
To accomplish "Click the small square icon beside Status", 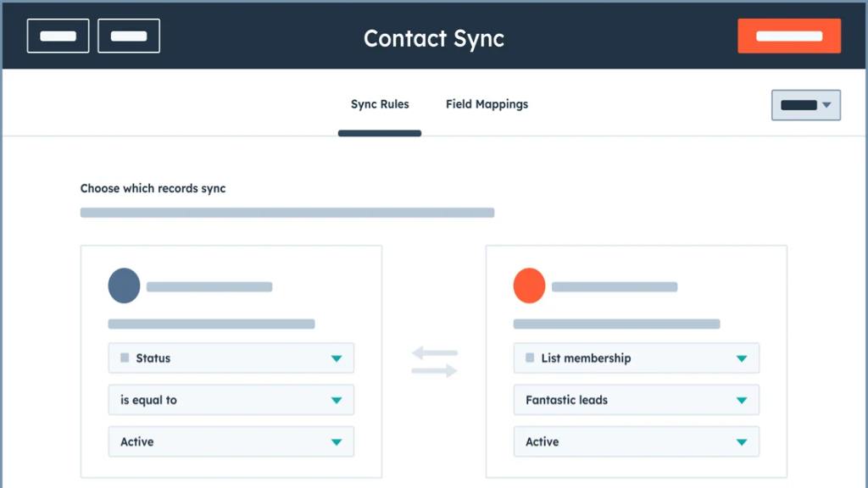I will click(x=125, y=358).
